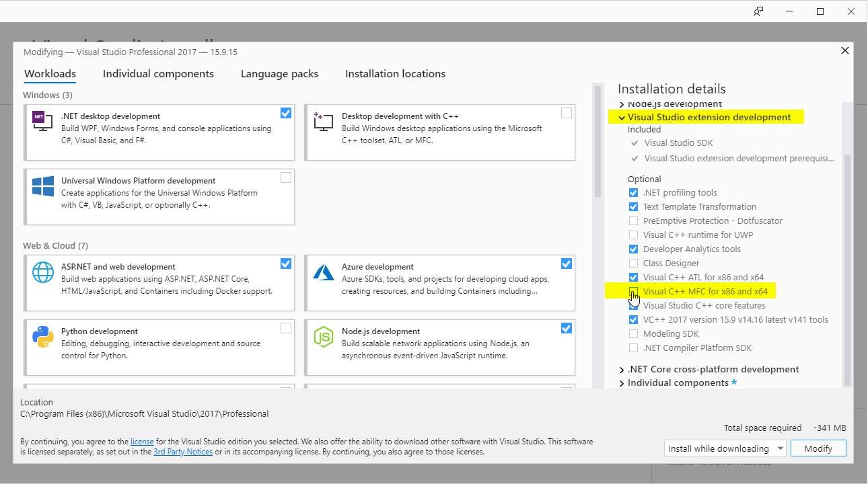Check the Desktop development with C++ workload
The height and width of the screenshot is (484, 868).
point(567,113)
